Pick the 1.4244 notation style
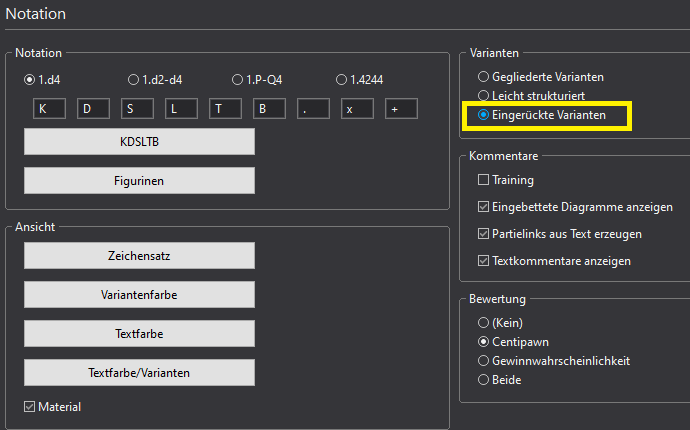The image size is (690, 430). [342, 79]
